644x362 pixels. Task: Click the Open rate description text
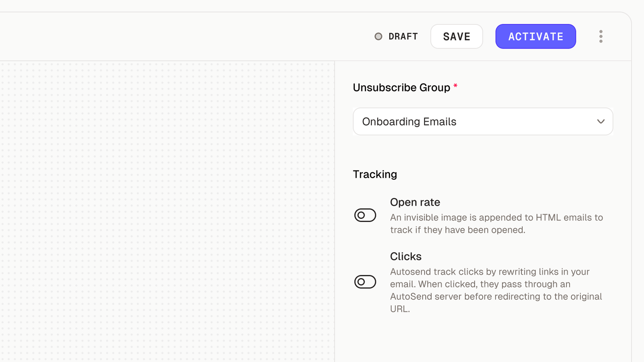coord(496,223)
